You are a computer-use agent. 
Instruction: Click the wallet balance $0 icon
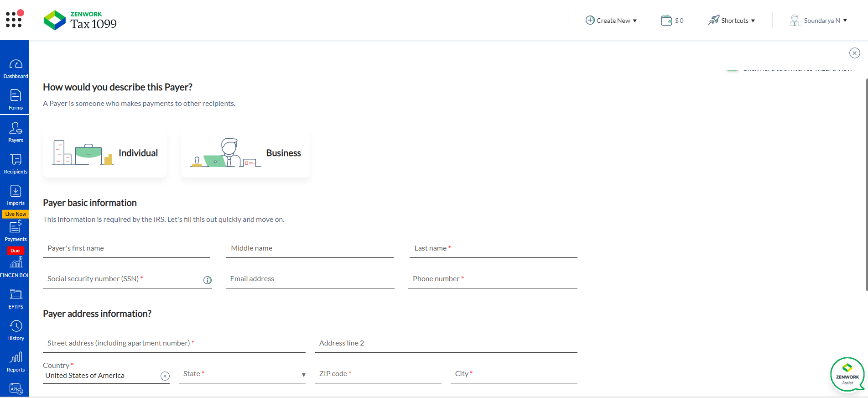(666, 20)
